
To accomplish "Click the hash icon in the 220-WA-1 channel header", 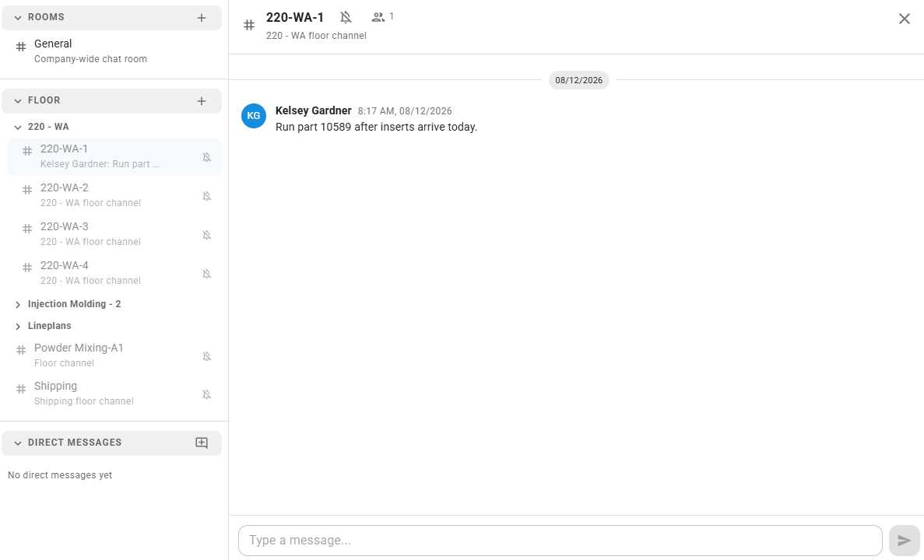I will pyautogui.click(x=249, y=25).
